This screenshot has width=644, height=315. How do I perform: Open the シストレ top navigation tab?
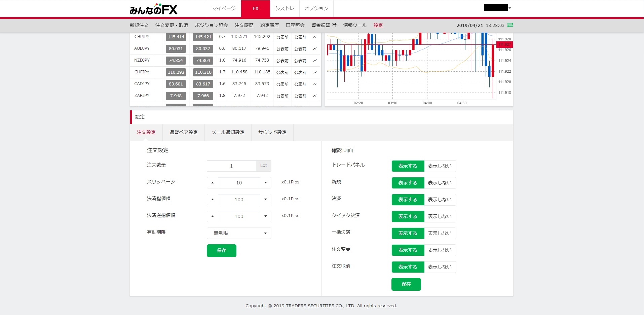pyautogui.click(x=285, y=8)
